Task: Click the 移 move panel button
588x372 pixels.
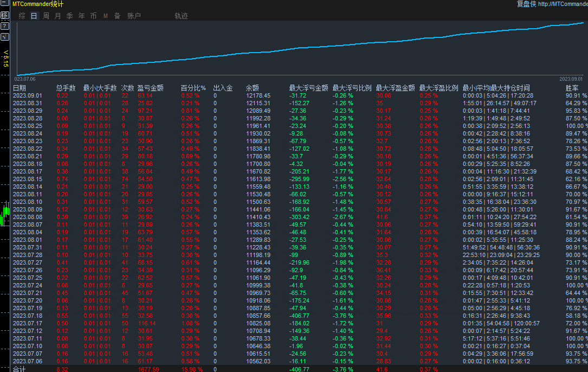Action: coord(4,15)
